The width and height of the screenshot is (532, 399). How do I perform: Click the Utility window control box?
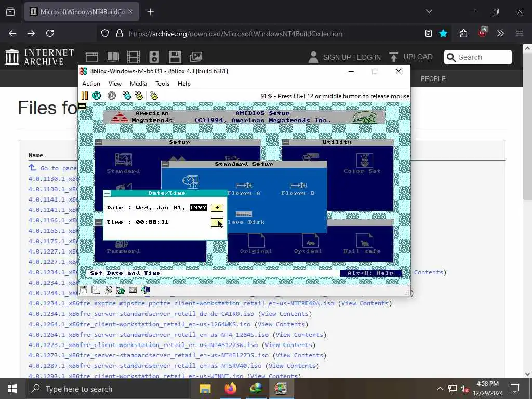coord(286,142)
